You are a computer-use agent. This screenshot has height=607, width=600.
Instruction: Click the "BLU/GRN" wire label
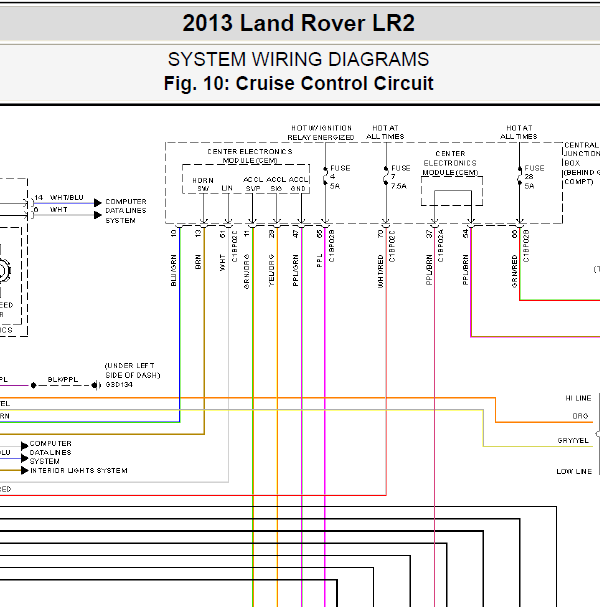pyautogui.click(x=173, y=270)
